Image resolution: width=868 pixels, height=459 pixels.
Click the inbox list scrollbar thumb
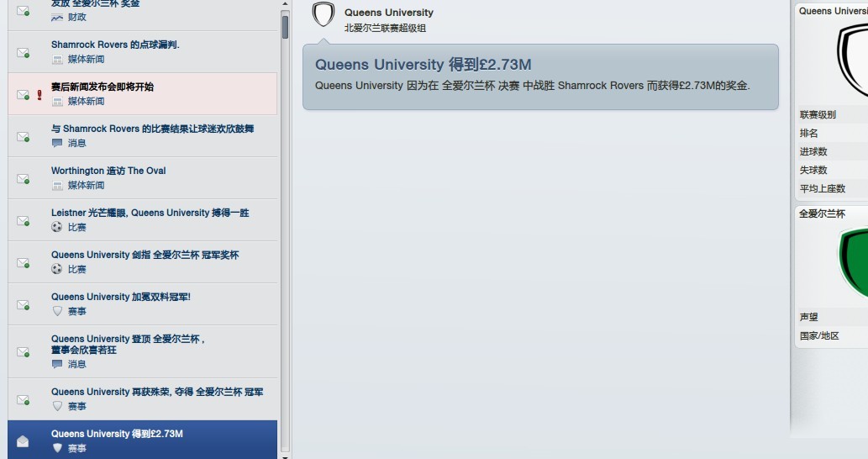[x=285, y=27]
